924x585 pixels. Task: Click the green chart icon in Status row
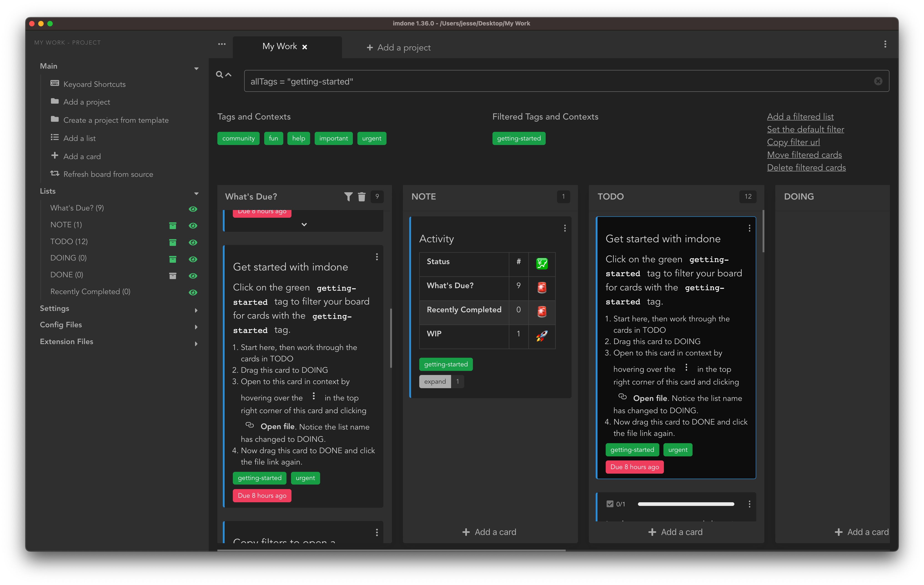(541, 264)
